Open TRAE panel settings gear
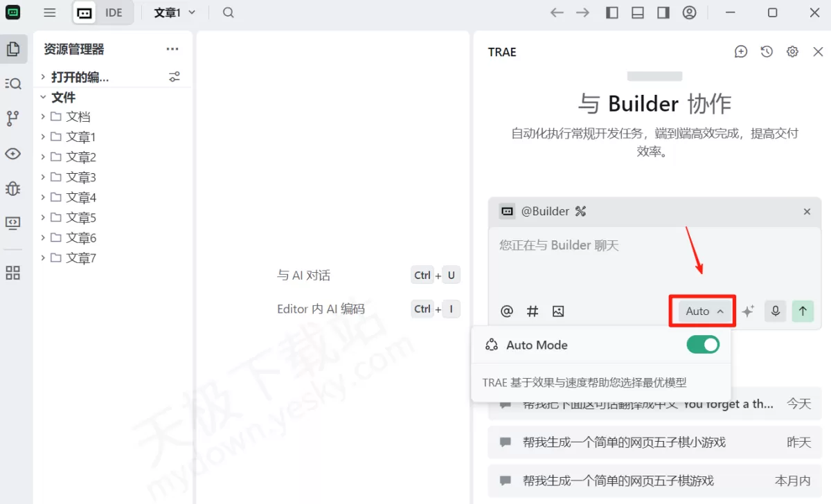The height and width of the screenshot is (504, 831). pos(792,52)
